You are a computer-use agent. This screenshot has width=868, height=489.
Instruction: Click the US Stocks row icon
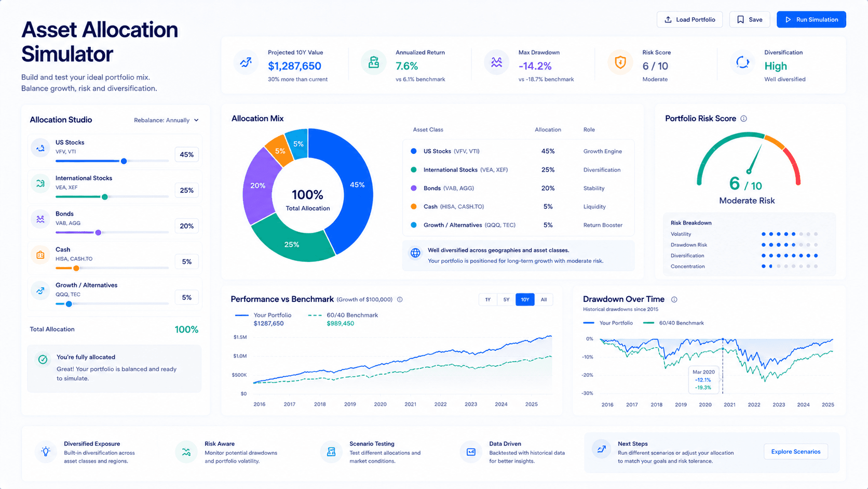pos(40,148)
